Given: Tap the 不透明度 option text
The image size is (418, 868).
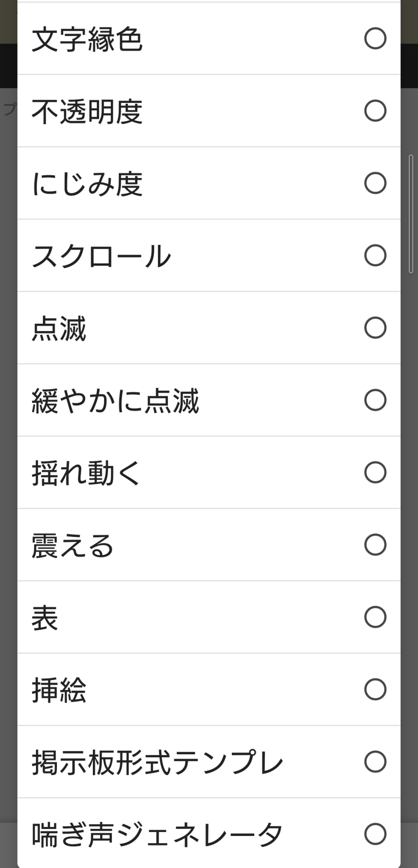Looking at the screenshot, I should pyautogui.click(x=87, y=112).
